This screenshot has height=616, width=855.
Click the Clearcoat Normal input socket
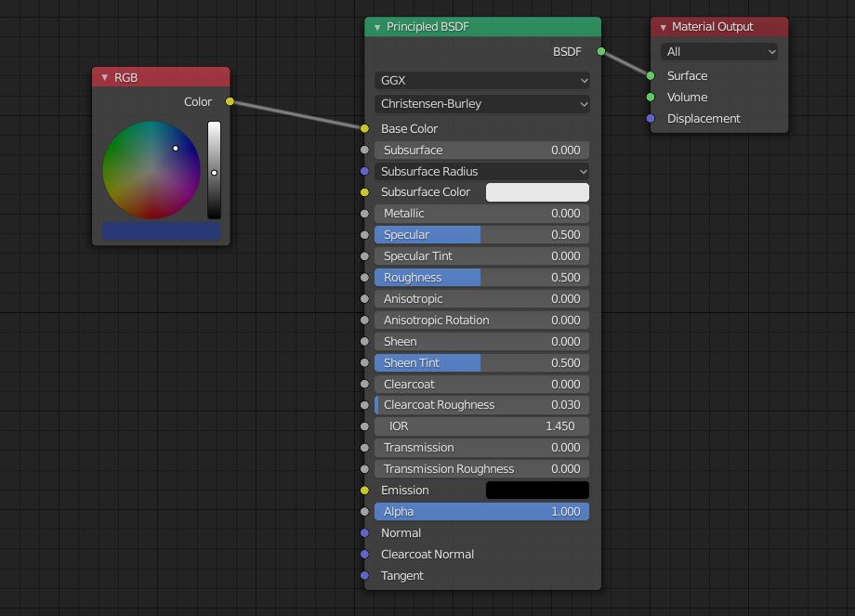pyautogui.click(x=365, y=554)
